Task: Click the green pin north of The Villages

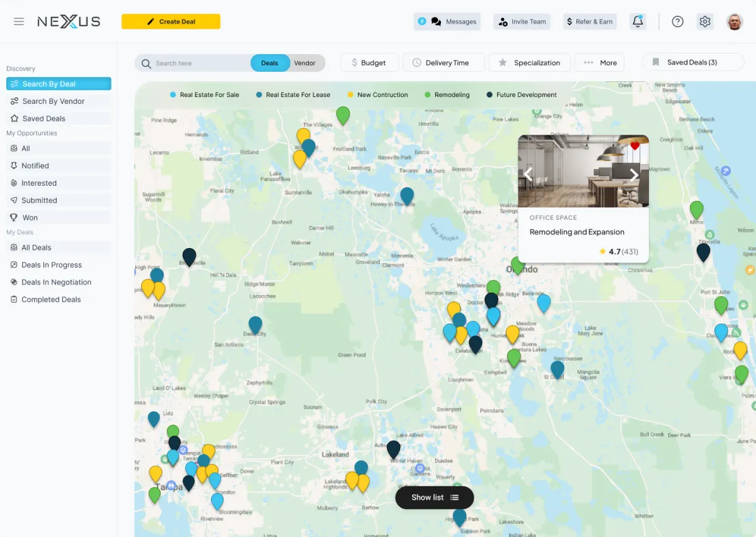Action: [343, 116]
